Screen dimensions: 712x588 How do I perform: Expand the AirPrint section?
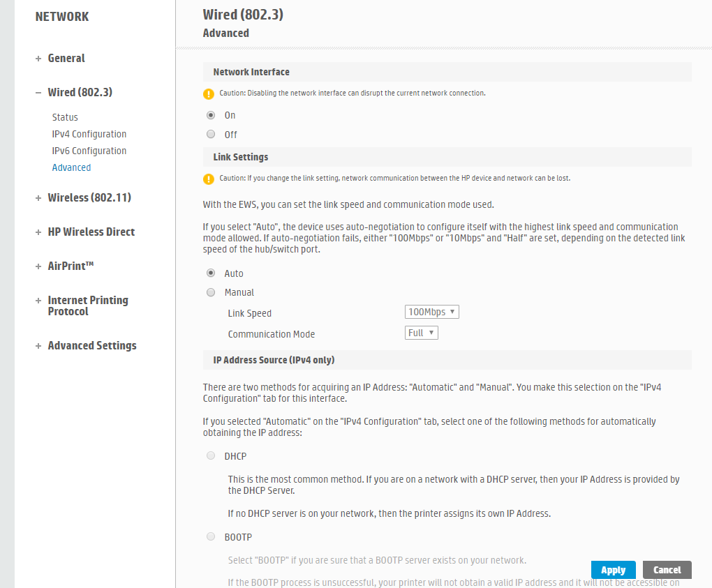pyautogui.click(x=71, y=266)
